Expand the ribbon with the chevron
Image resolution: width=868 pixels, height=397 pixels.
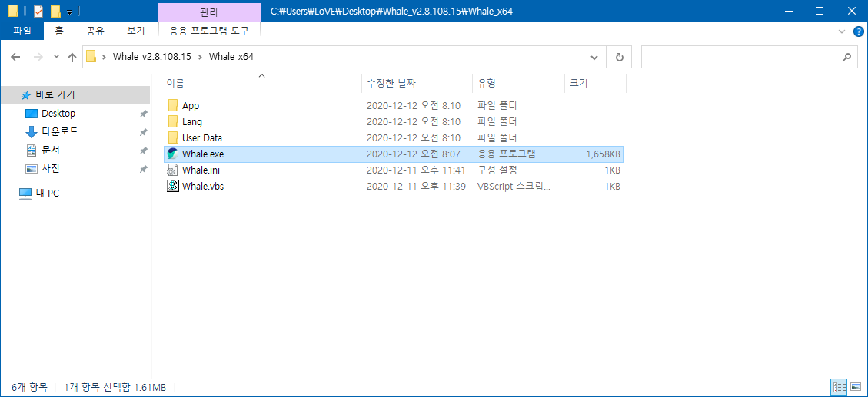coord(842,31)
